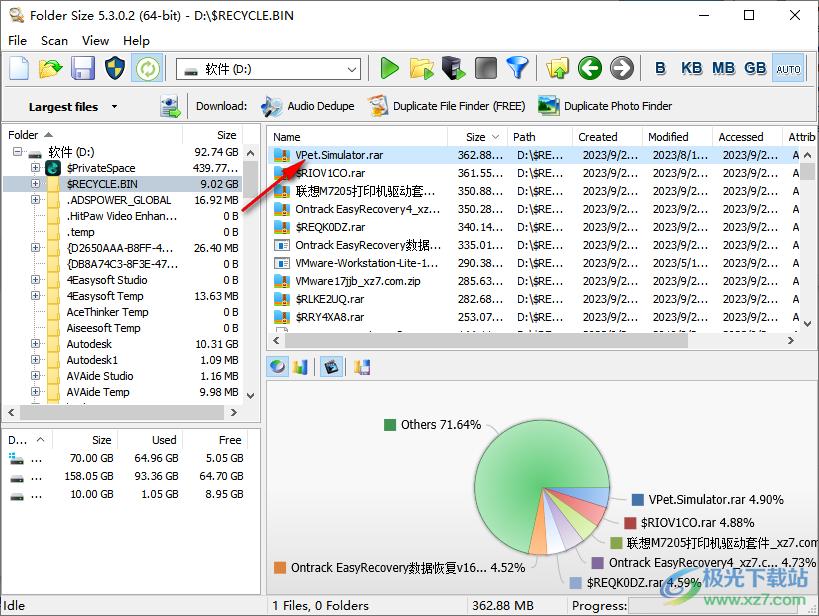
Task: Click the New blank document icon
Action: [19, 68]
